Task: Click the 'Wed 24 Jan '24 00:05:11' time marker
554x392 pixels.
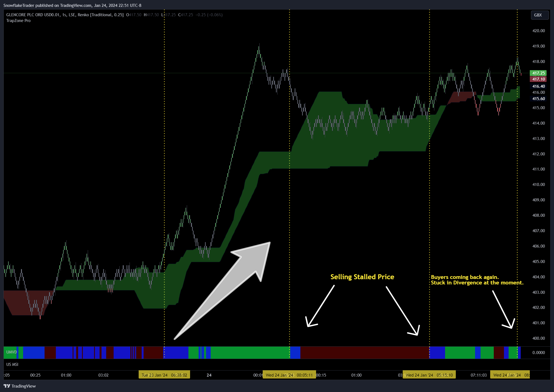Action: tap(289, 375)
